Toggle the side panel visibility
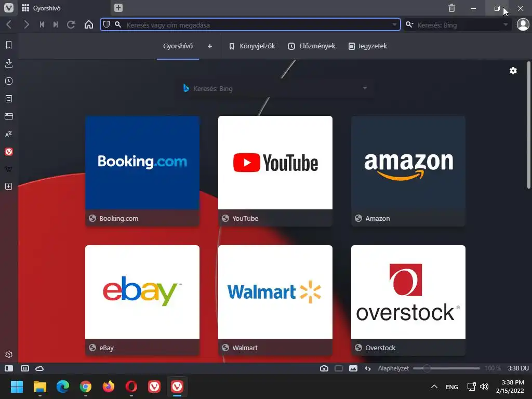The image size is (532, 399). (x=9, y=368)
